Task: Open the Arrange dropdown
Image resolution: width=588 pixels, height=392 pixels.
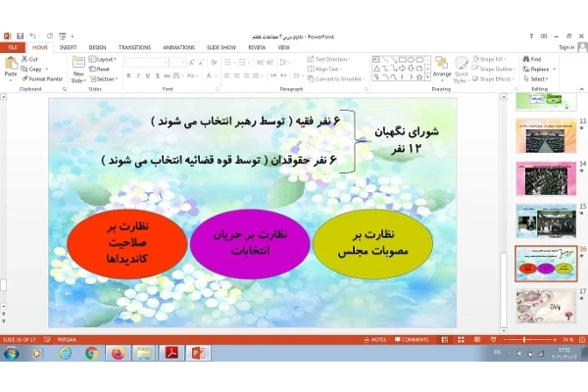Action: 442,70
